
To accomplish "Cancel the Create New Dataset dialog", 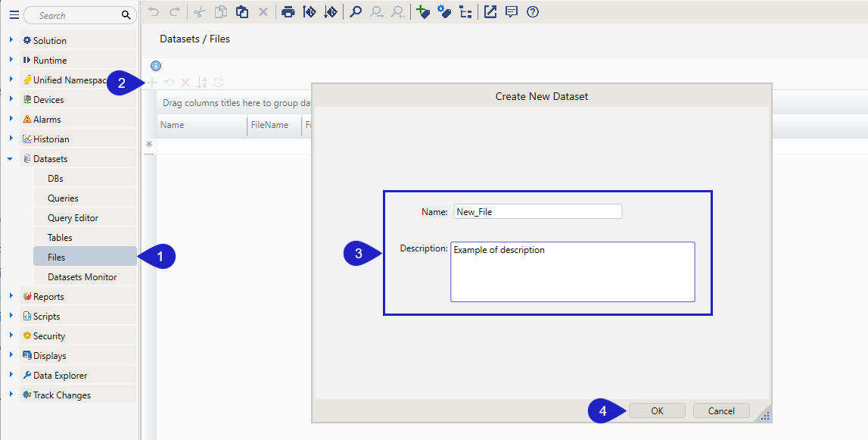I will pos(721,410).
